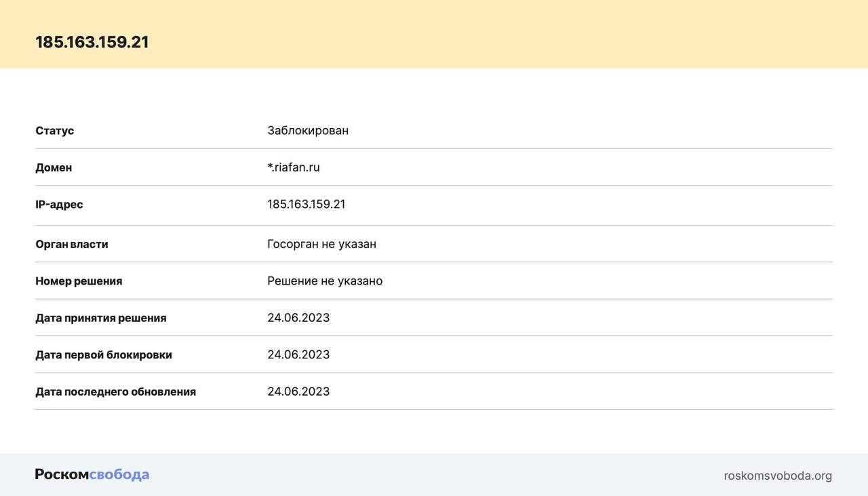Select the Госорган не указан text
Viewport: 868px width, 496px height.
321,244
